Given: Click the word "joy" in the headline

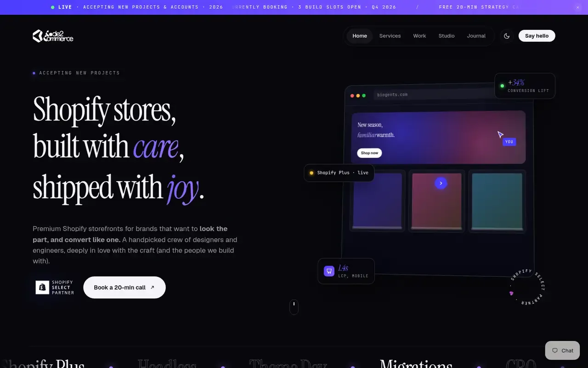Looking at the screenshot, I should tap(183, 188).
